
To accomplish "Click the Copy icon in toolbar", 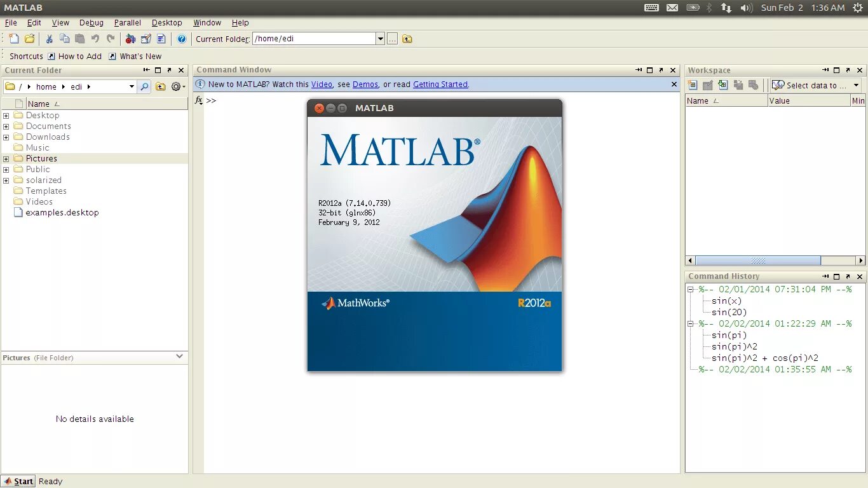I will (x=64, y=39).
